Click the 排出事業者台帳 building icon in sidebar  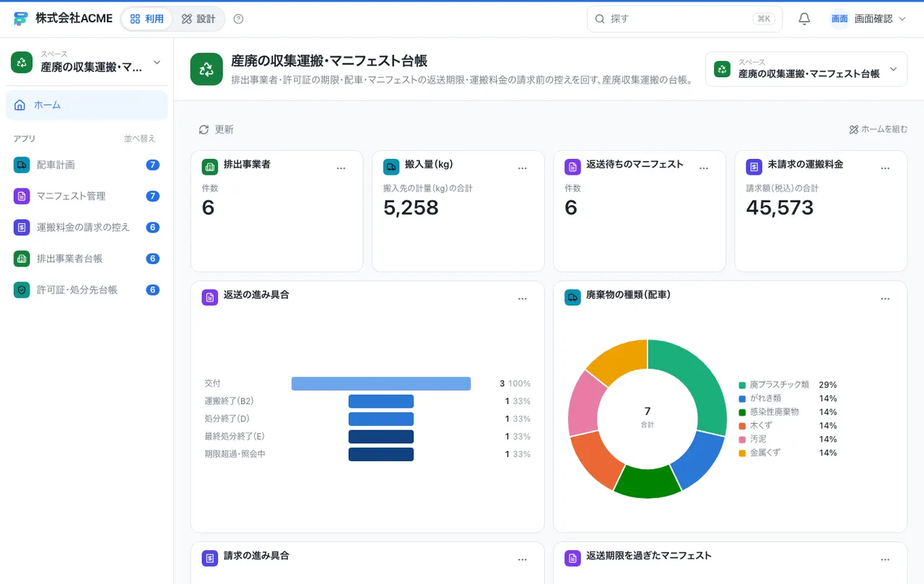click(22, 258)
